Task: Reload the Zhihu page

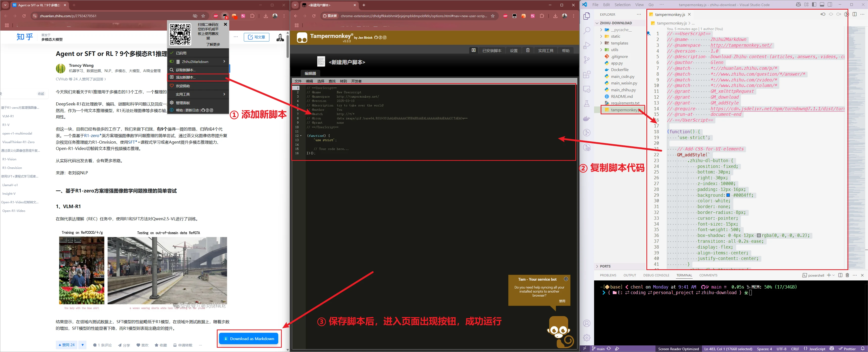Action: (24, 16)
